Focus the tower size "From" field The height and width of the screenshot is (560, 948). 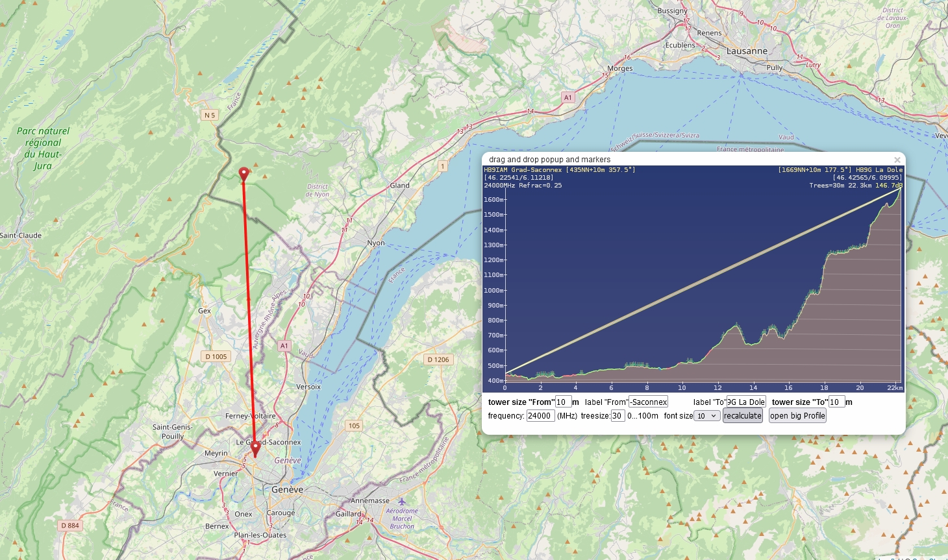[562, 402]
